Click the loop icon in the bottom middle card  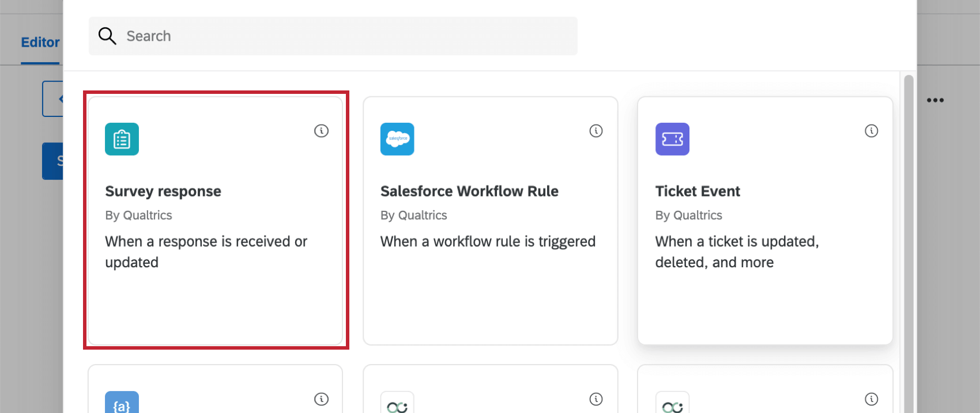(x=397, y=406)
